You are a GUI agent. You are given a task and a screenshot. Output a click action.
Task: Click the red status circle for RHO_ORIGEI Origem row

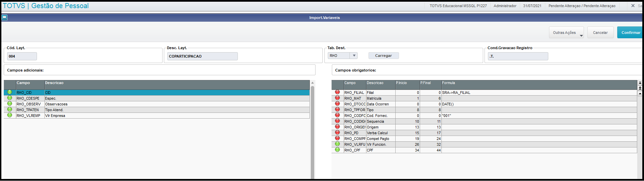(x=337, y=127)
